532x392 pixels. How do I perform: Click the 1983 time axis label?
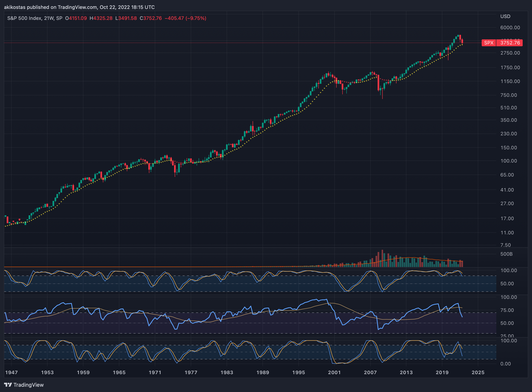(x=227, y=373)
